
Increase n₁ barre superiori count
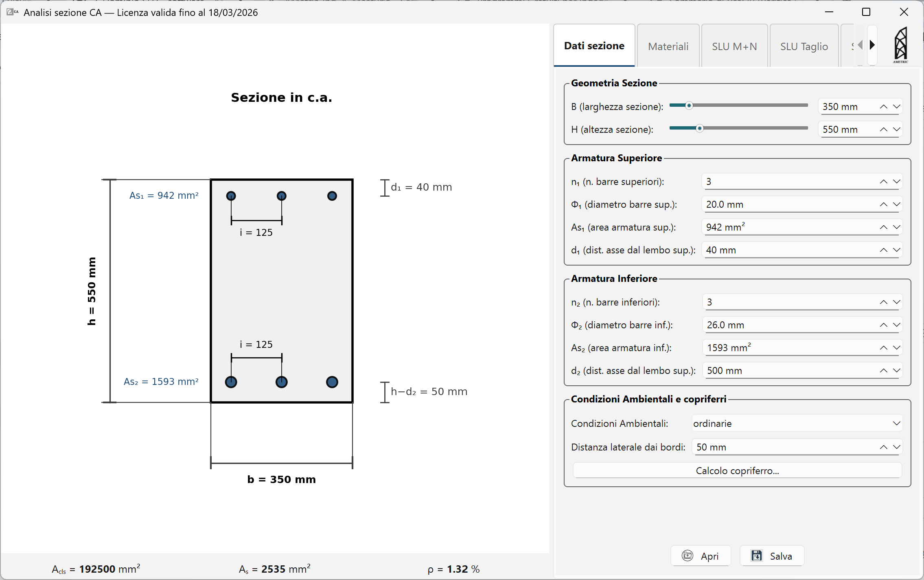(x=883, y=182)
